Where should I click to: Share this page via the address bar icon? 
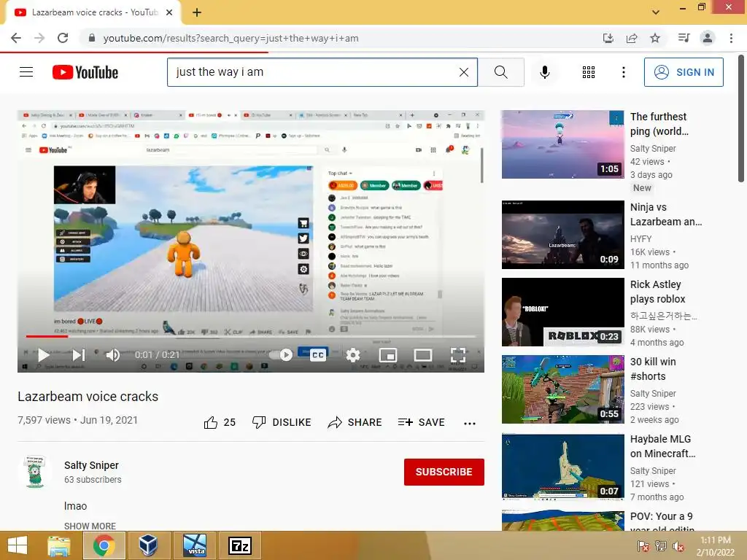coord(632,38)
